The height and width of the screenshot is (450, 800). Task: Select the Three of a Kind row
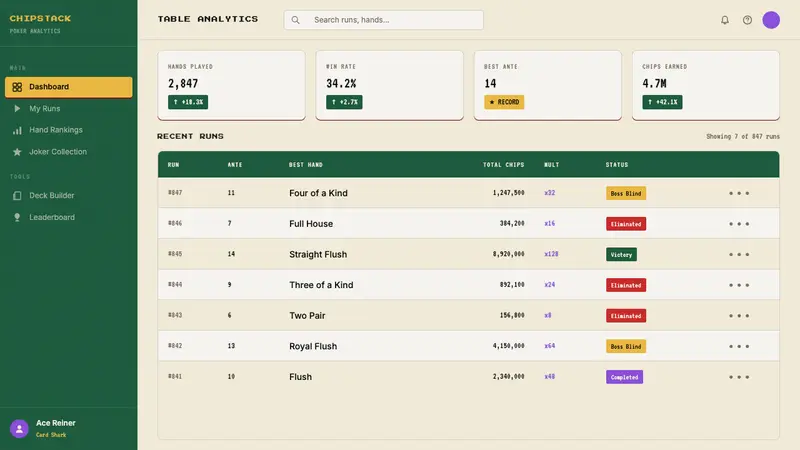point(468,285)
